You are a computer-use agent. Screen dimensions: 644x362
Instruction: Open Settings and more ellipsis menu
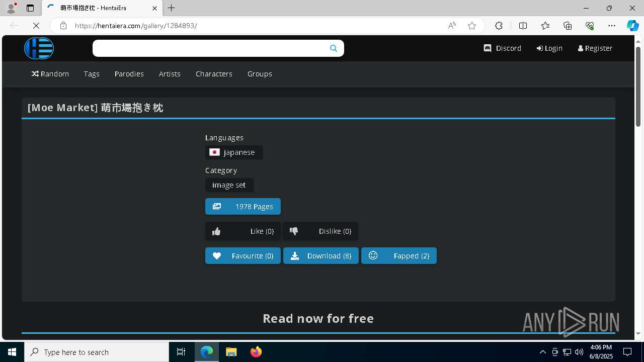coord(612,26)
